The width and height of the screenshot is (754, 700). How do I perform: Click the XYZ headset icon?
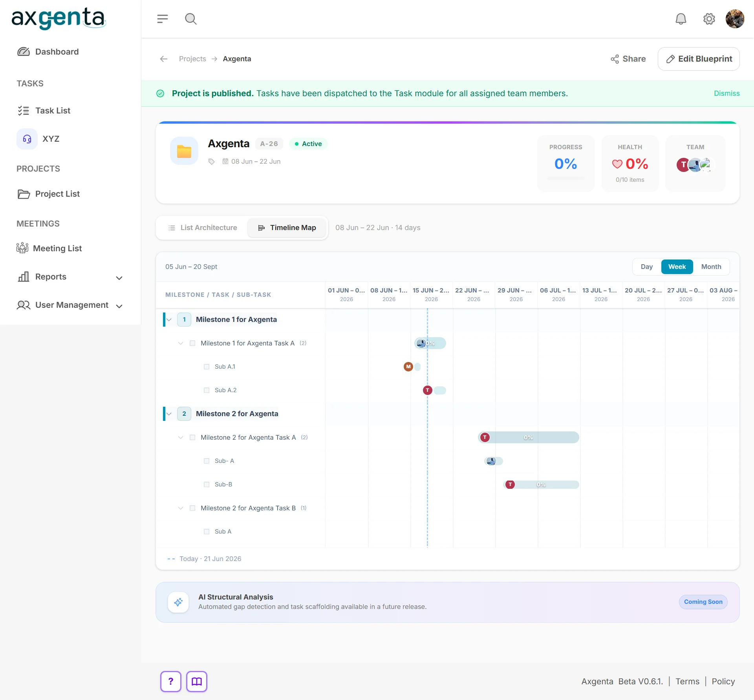click(27, 139)
